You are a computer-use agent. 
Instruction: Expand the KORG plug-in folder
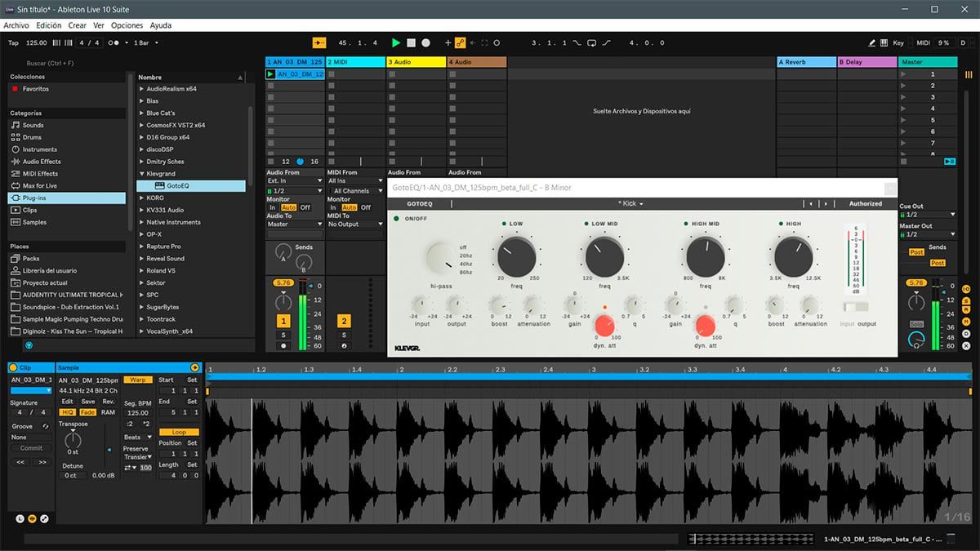pyautogui.click(x=141, y=198)
